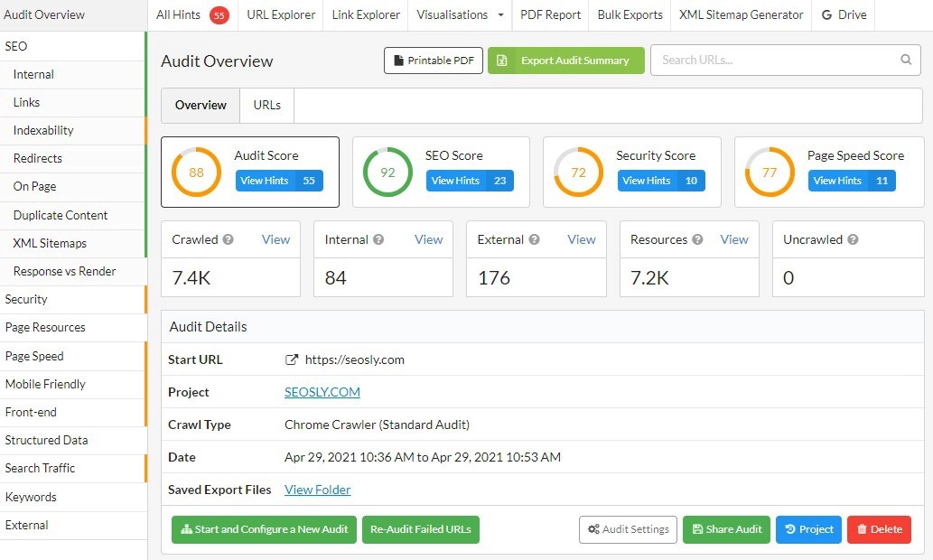Screen dimensions: 933x560
Task: Open the View Folder link
Action: point(317,490)
